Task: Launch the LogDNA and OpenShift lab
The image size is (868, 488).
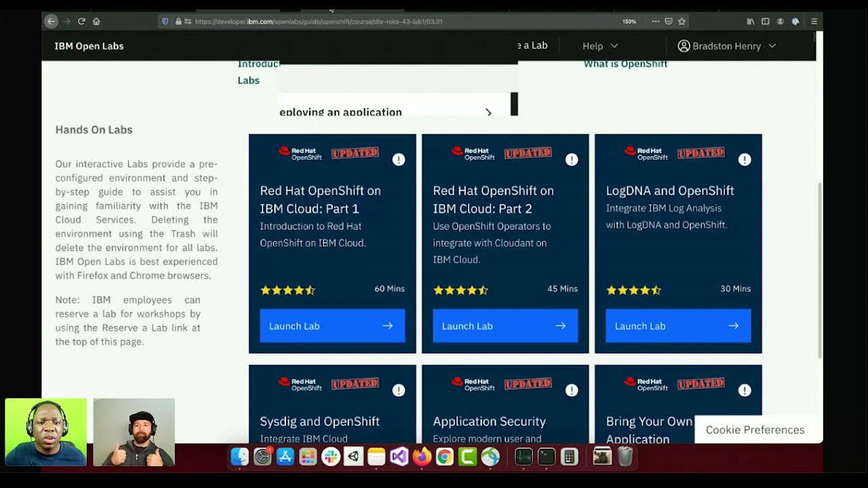Action: 678,326
